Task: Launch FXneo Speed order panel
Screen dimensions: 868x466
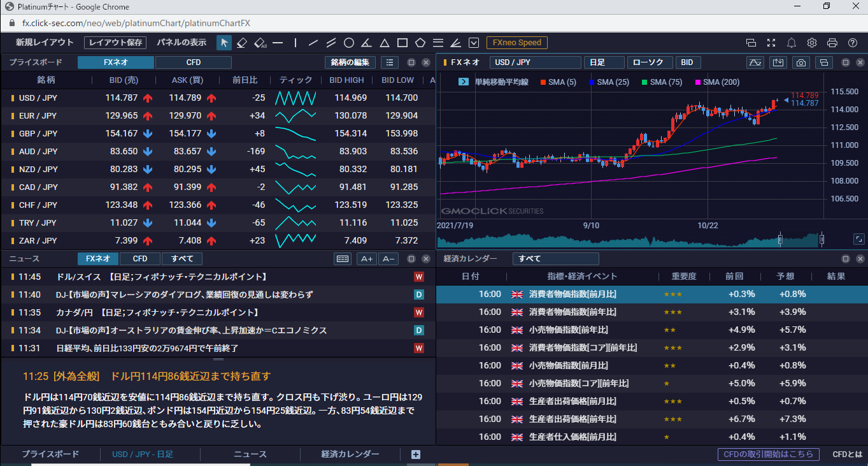Action: coord(517,43)
